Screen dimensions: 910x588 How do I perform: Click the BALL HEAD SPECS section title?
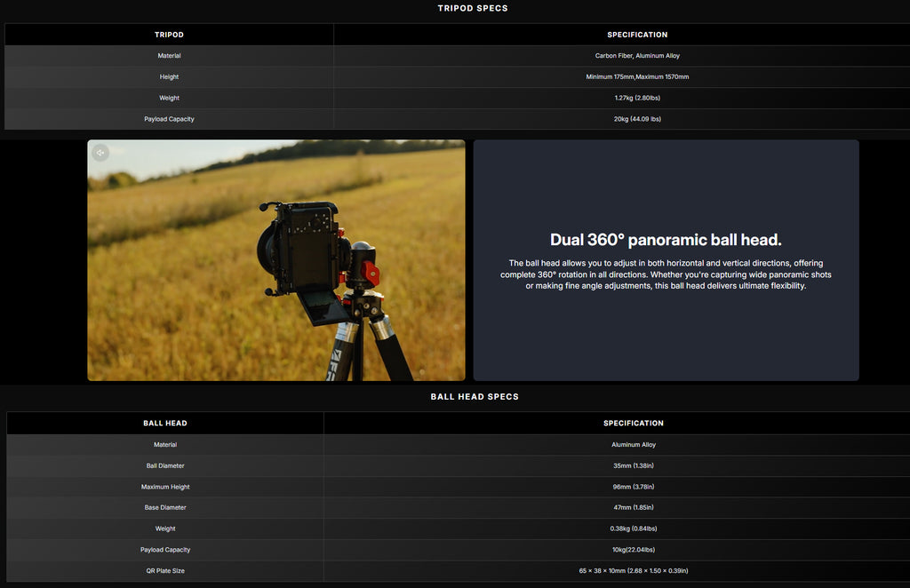(x=475, y=397)
